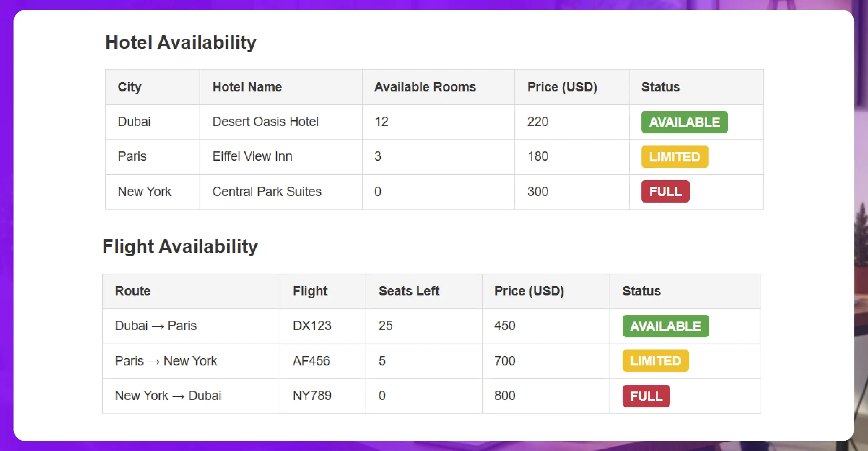Image resolution: width=868 pixels, height=451 pixels.
Task: Select the City column header
Action: [130, 87]
